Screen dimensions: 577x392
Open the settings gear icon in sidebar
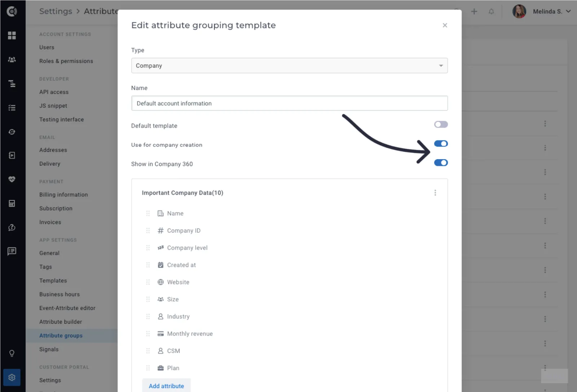(12, 377)
